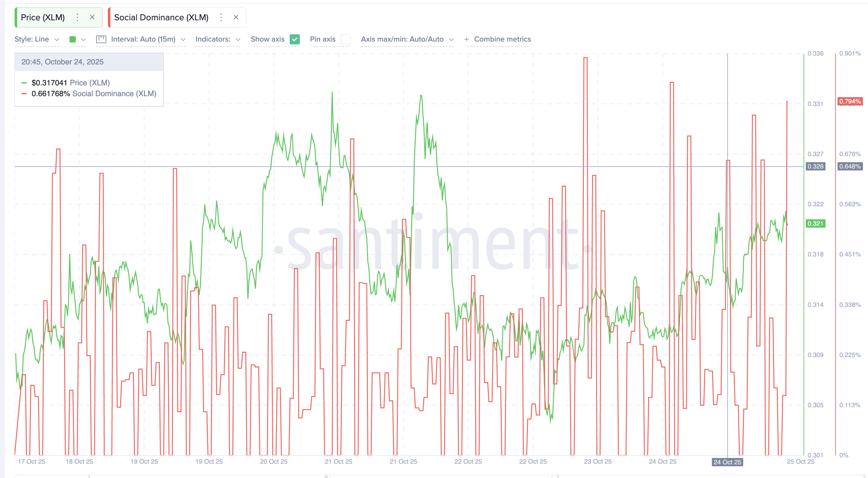Click the green 0.321 price axis badge

point(816,224)
